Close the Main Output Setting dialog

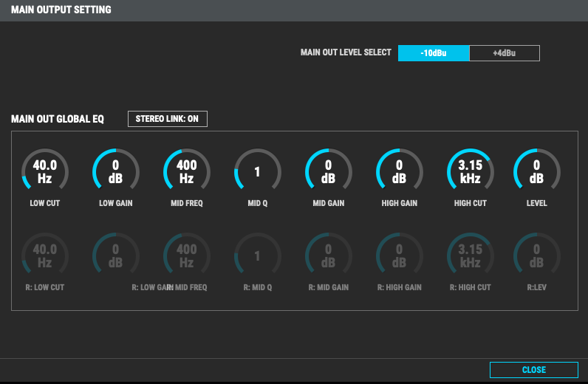[534, 370]
